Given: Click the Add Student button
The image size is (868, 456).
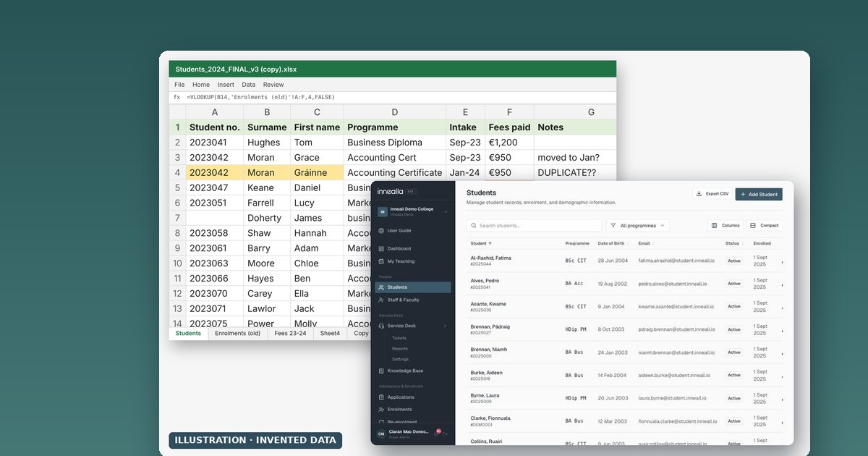Looking at the screenshot, I should [x=759, y=194].
